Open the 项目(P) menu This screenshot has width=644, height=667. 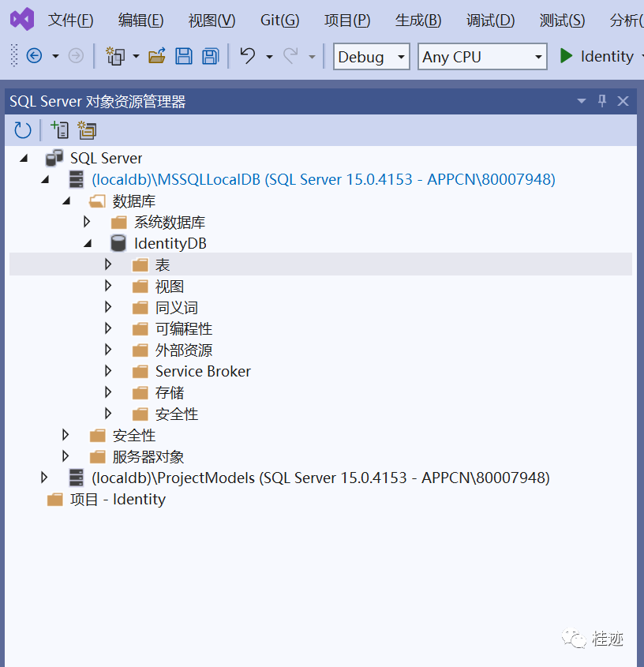tap(347, 20)
